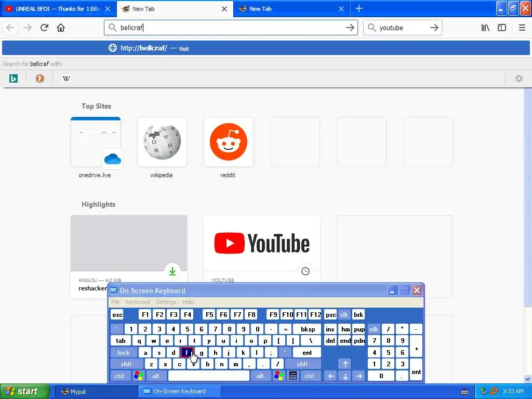Image resolution: width=532 pixels, height=399 pixels.
Task: Click the left Windows logo key on the keyboard
Action: (x=138, y=376)
